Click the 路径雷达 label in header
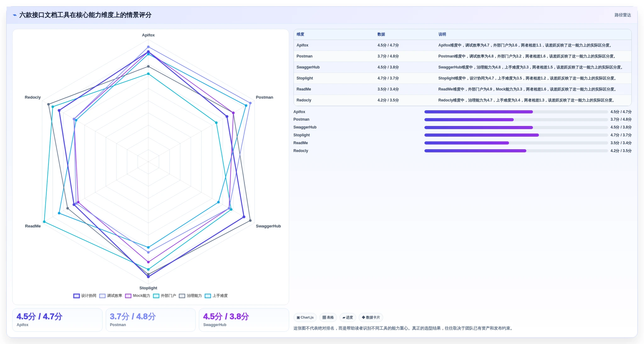The width and height of the screenshot is (644, 344). (x=623, y=15)
